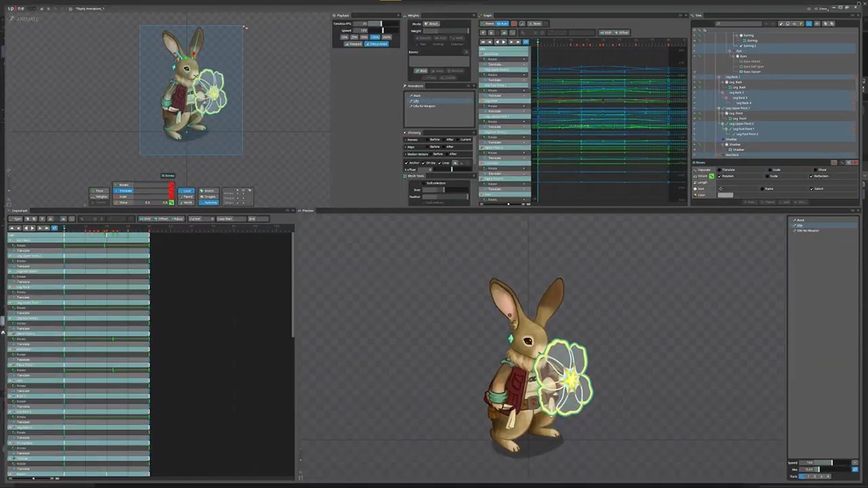Toggle the Icon Select checkbox

tap(811, 189)
